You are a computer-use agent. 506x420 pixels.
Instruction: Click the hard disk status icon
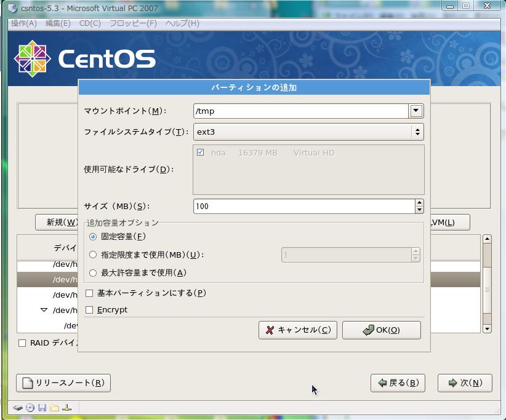[17, 408]
